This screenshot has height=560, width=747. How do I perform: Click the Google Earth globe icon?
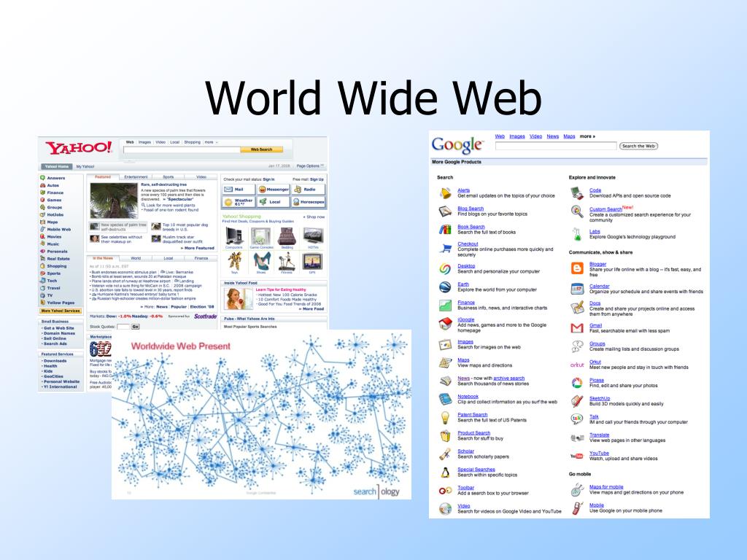click(x=445, y=287)
